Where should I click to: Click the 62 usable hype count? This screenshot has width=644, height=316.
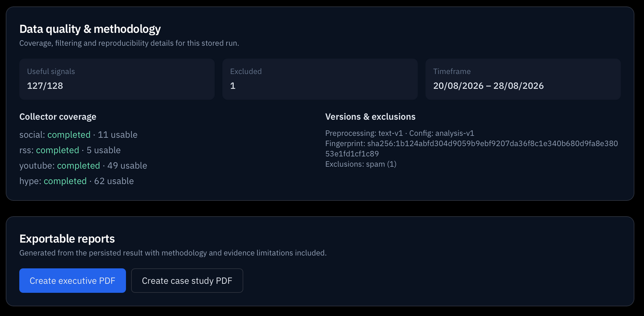click(x=114, y=181)
